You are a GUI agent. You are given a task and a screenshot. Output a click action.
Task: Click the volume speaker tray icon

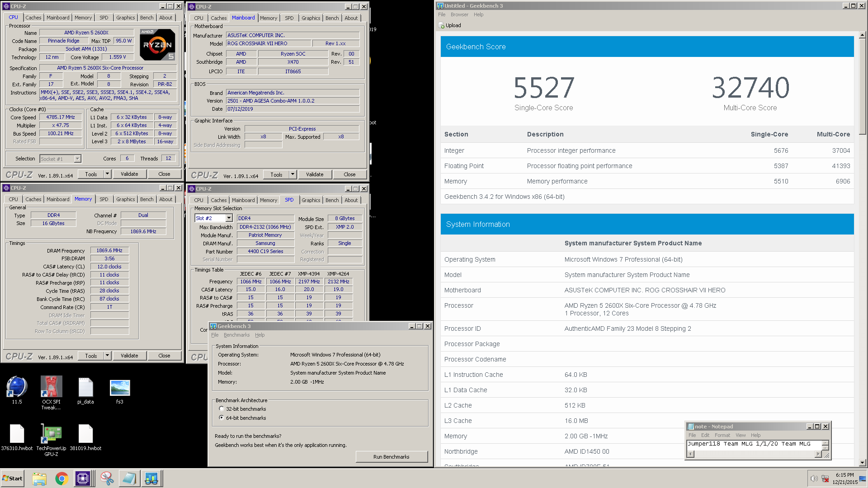(814, 479)
